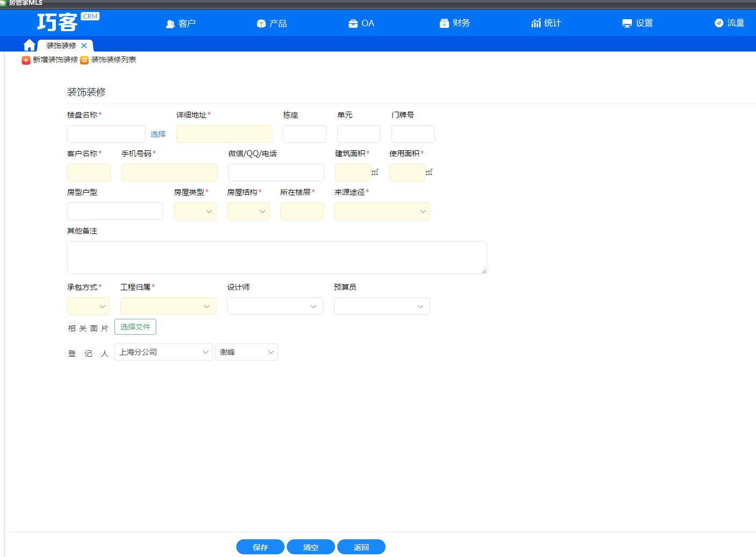Click the red plus 新增装饰装修 icon

pos(26,60)
